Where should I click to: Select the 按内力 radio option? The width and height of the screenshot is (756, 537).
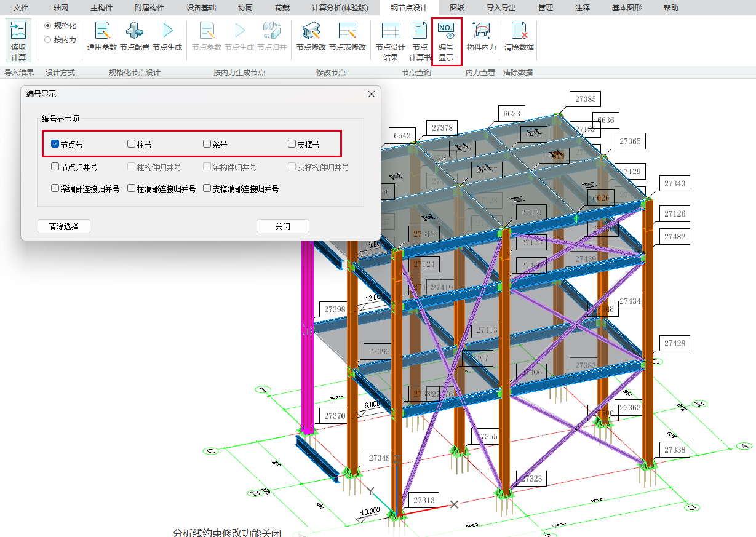pos(48,40)
